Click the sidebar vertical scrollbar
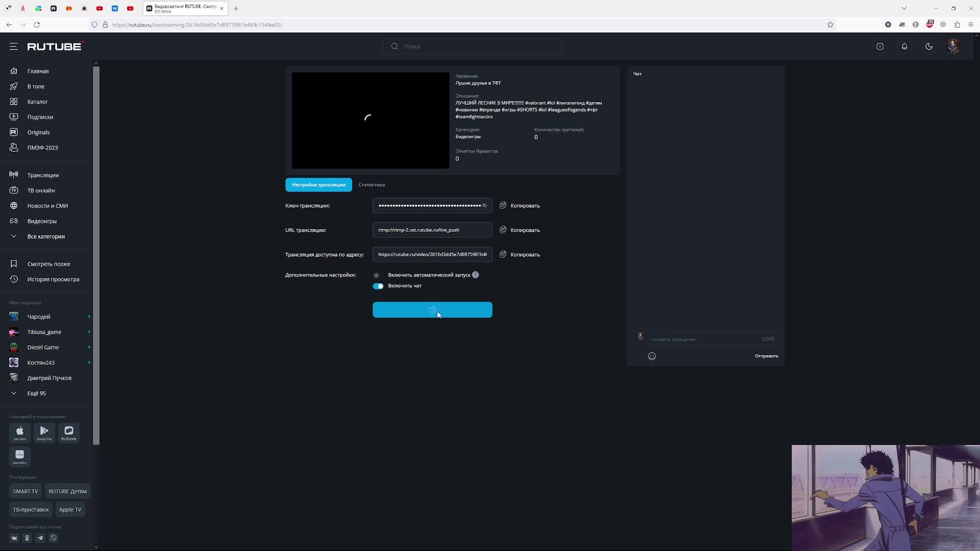The height and width of the screenshot is (551, 980). pos(96,255)
